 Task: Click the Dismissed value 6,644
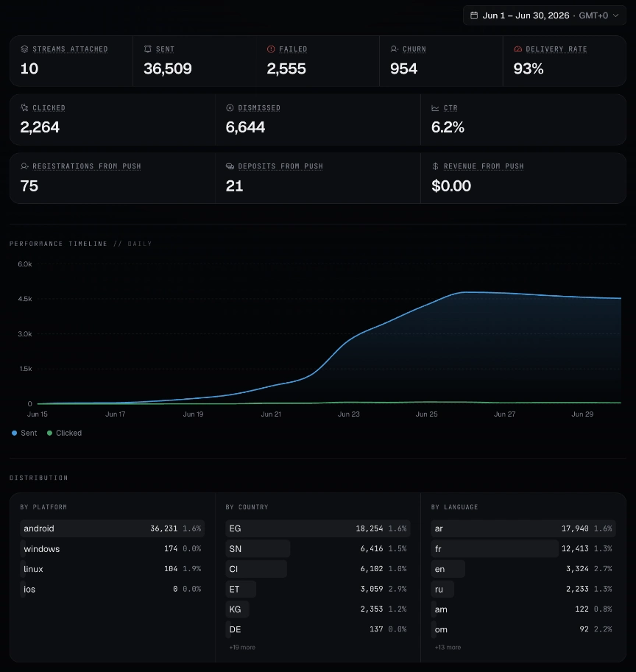245,127
